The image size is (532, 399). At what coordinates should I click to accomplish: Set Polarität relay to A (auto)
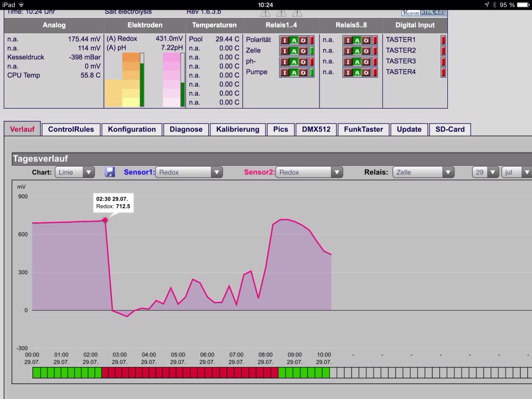[x=294, y=40]
